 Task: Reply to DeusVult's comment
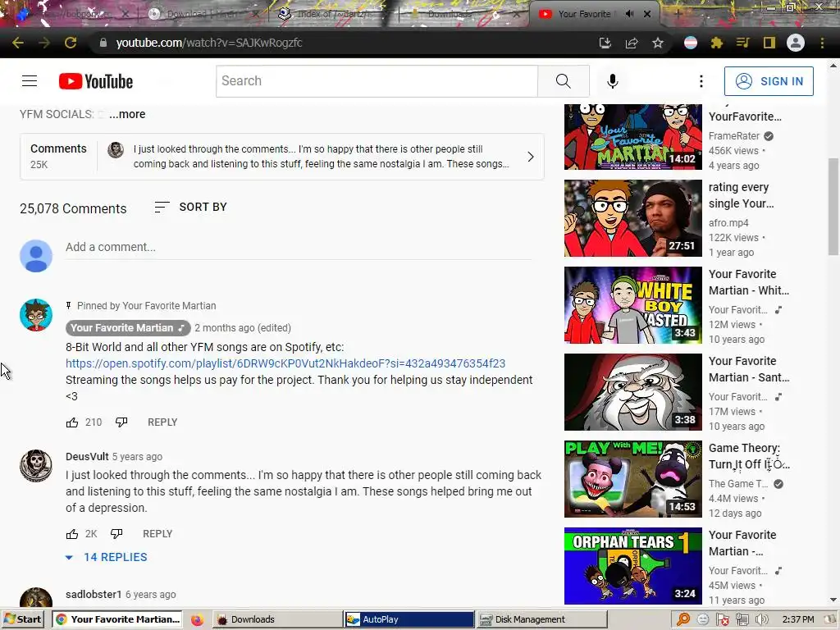[157, 533]
